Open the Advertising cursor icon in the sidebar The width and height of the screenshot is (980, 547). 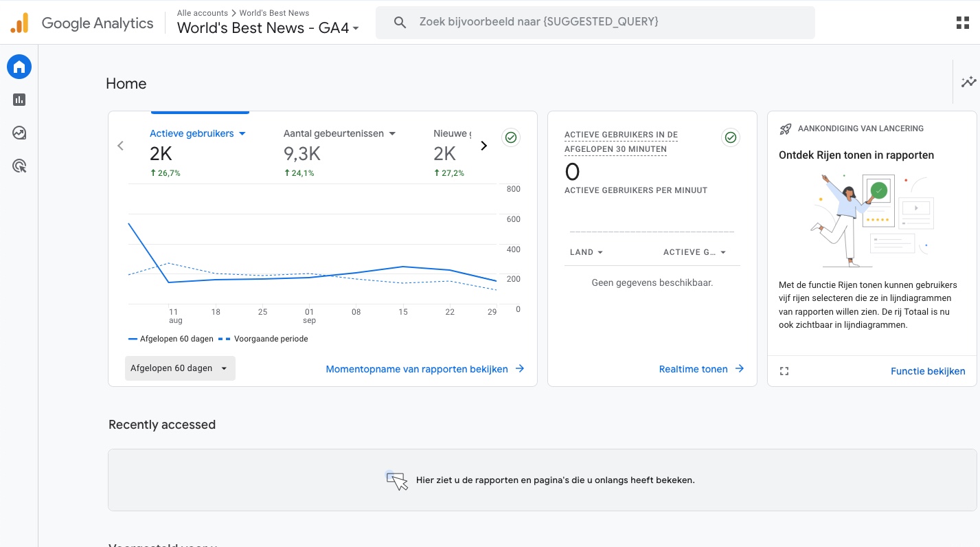click(x=19, y=166)
